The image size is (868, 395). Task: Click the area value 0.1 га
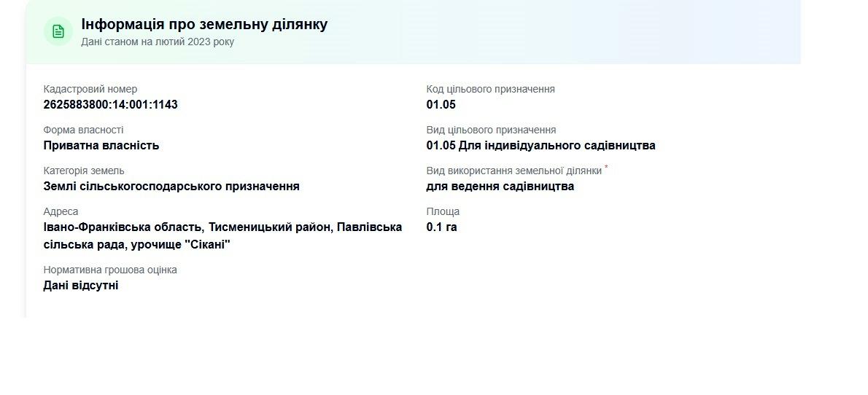tap(442, 227)
